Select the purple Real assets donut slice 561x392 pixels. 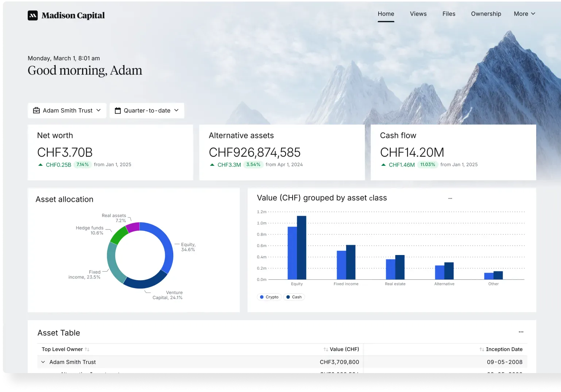[x=133, y=227]
